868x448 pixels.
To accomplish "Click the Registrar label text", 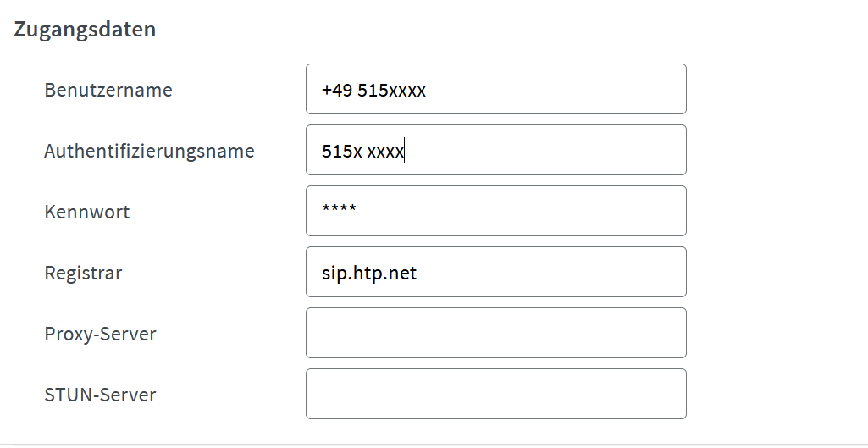I will point(83,273).
